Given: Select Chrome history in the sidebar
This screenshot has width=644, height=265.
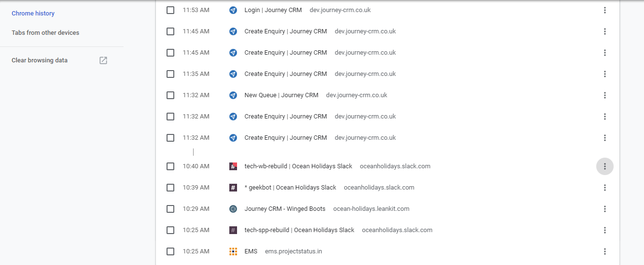Looking at the screenshot, I should coord(33,14).
